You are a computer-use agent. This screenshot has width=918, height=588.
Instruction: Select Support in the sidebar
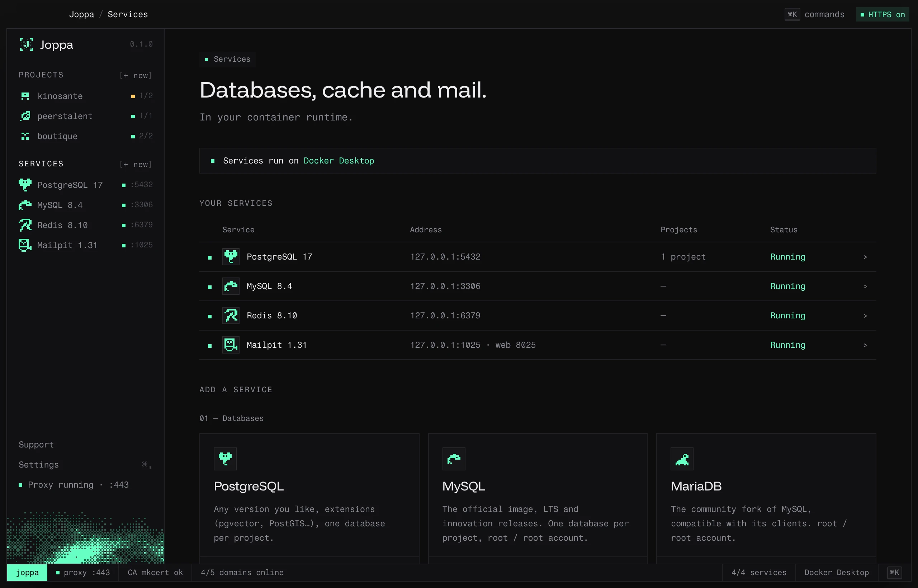pyautogui.click(x=36, y=445)
